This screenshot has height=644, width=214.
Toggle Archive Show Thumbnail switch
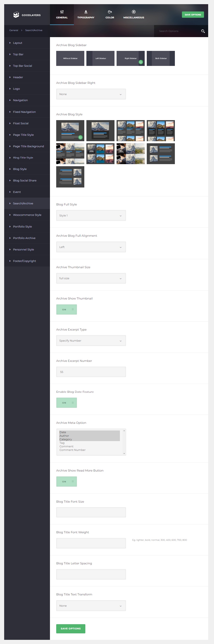tap(67, 309)
